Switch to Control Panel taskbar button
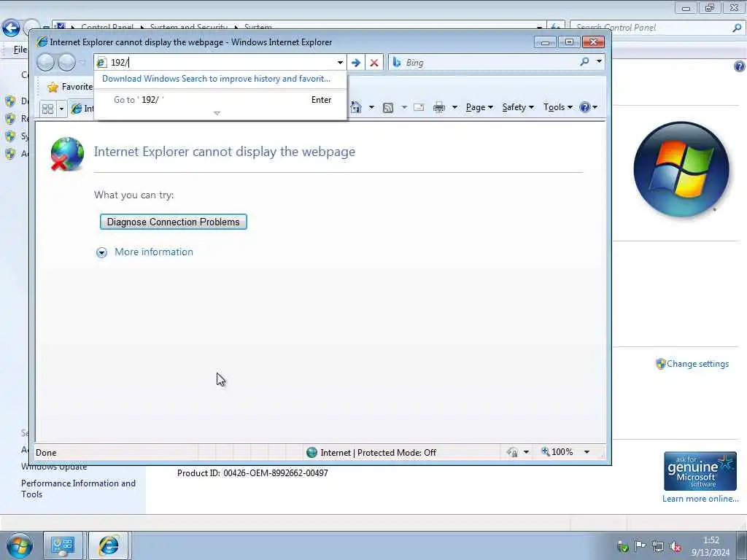 [x=63, y=545]
